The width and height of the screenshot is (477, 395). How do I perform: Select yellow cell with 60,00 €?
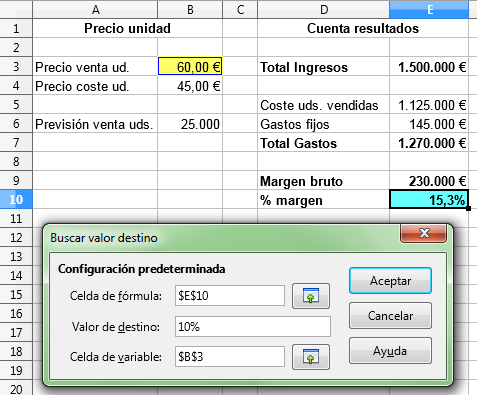[x=190, y=66]
